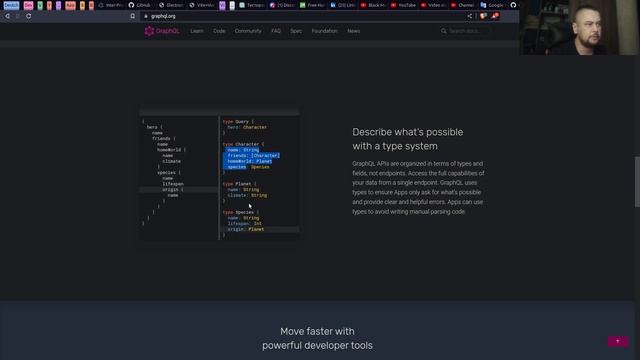Open the FAQ navigation link
Viewport: 640px width, 360px height.
pyautogui.click(x=276, y=31)
